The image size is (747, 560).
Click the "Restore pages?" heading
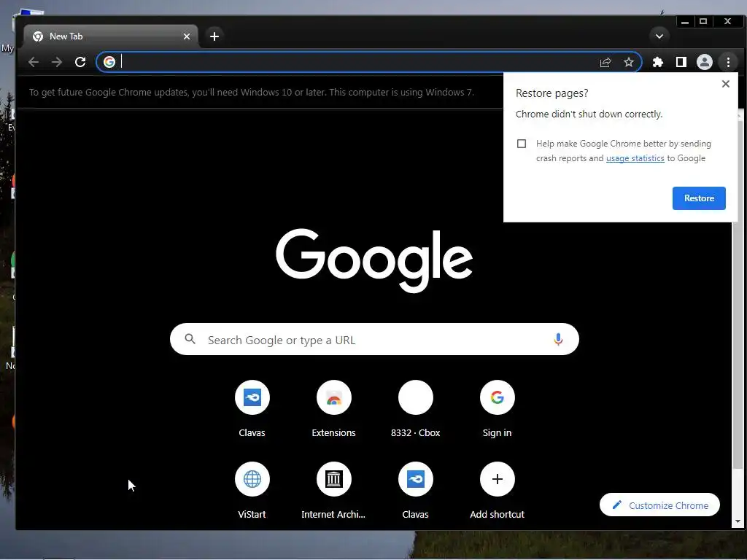pos(551,93)
